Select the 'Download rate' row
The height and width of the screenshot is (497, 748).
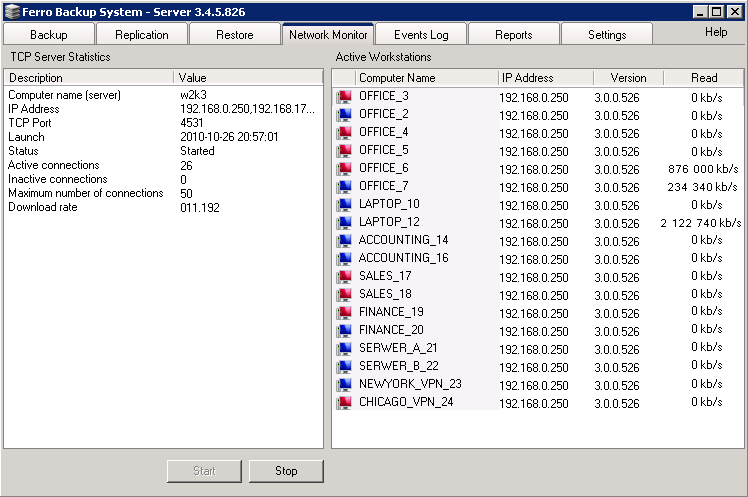163,207
